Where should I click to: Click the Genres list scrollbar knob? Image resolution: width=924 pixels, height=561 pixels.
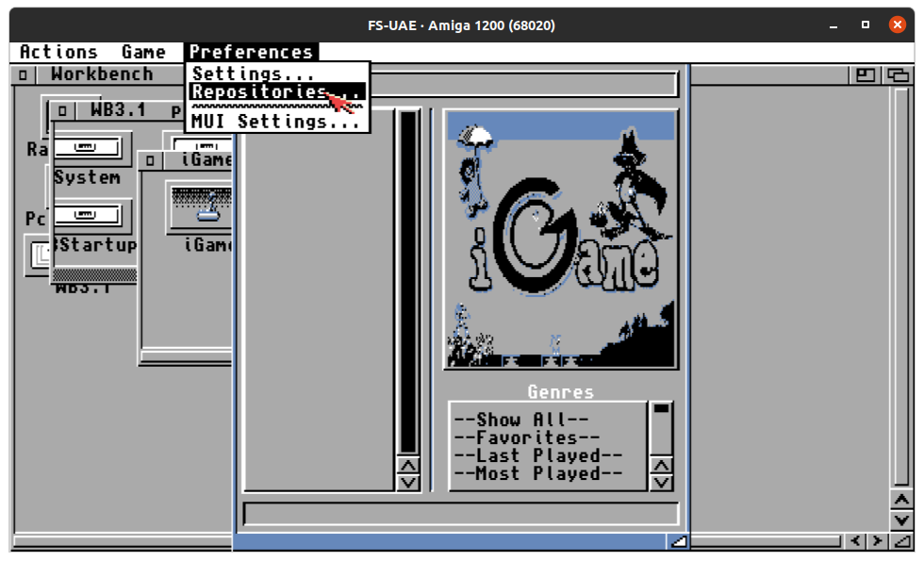pyautogui.click(x=661, y=408)
